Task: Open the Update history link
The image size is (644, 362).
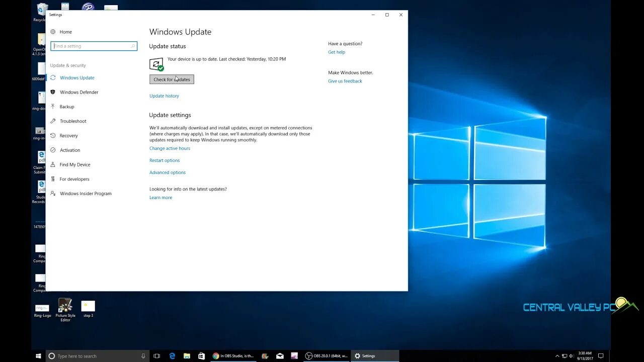Action: click(164, 96)
